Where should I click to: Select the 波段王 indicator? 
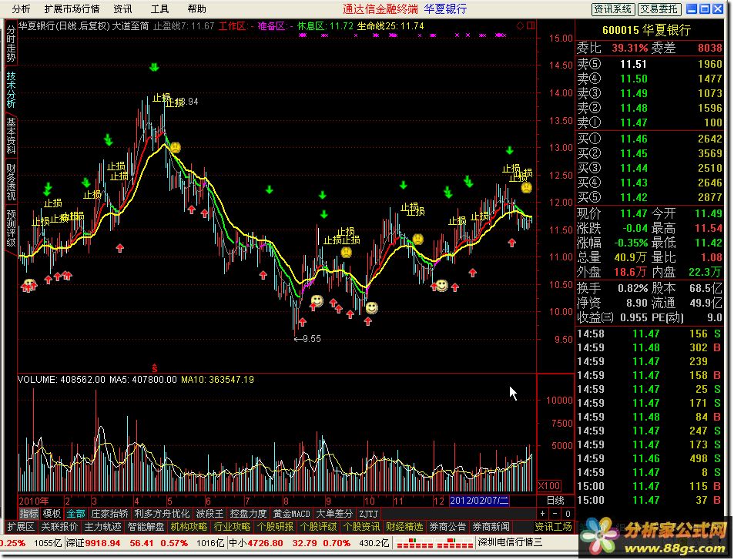click(x=209, y=514)
